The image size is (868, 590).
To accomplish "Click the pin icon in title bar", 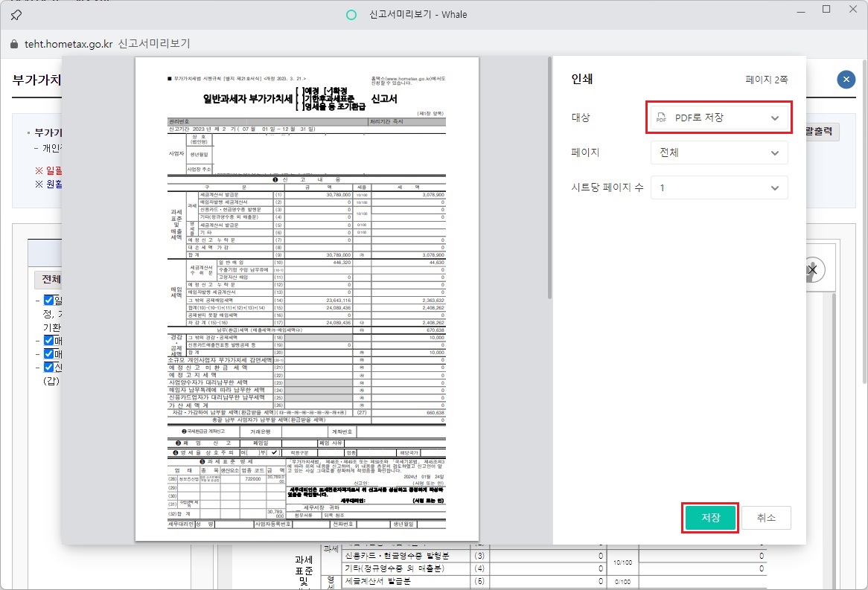I will (16, 15).
